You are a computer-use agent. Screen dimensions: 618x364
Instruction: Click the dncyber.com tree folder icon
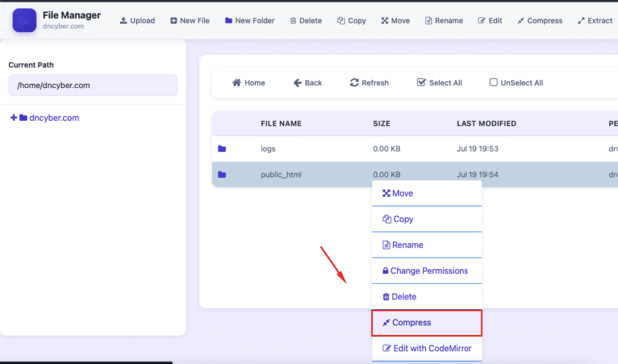click(x=24, y=118)
